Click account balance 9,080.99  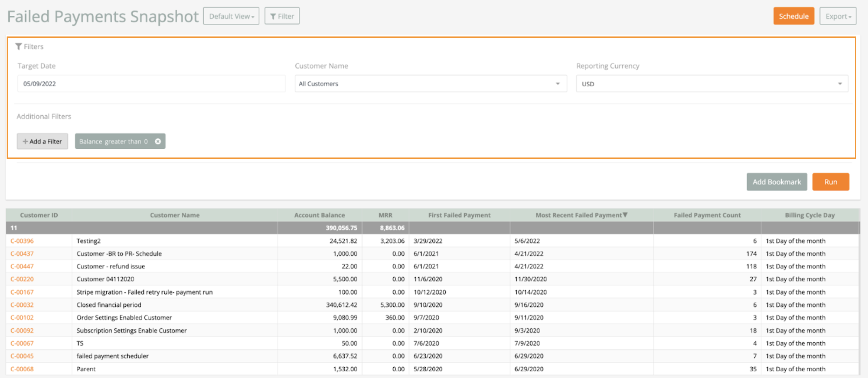(x=345, y=318)
